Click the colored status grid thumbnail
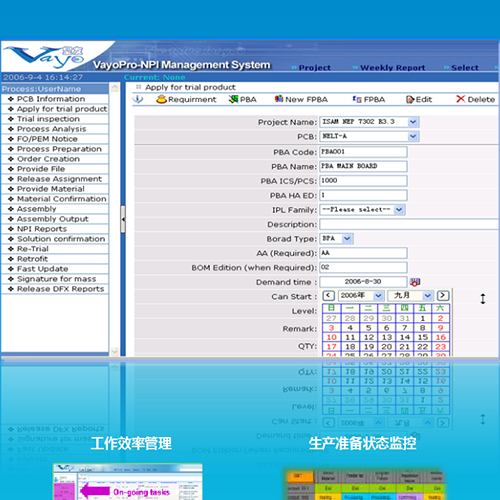 click(x=365, y=485)
